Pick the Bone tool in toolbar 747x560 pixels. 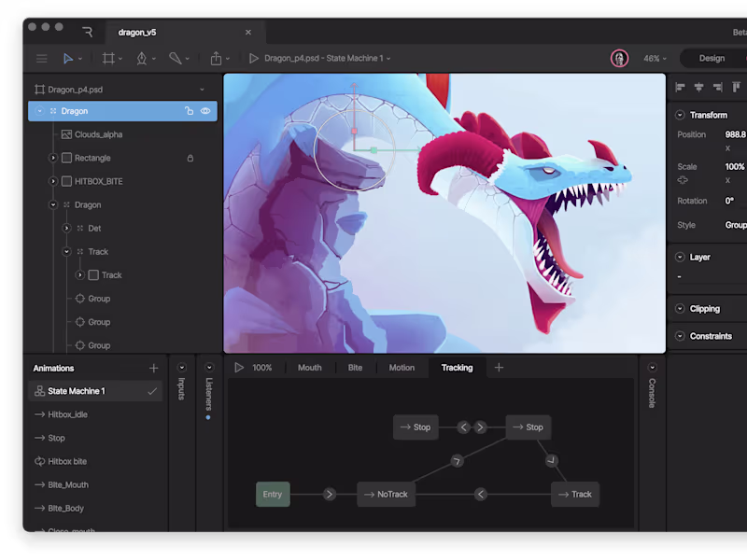point(175,58)
